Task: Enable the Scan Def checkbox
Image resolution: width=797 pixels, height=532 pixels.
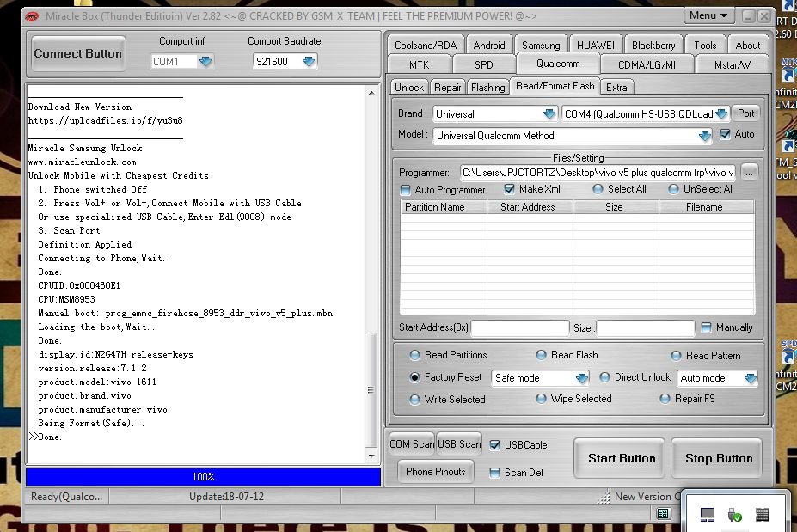Action: tap(494, 473)
